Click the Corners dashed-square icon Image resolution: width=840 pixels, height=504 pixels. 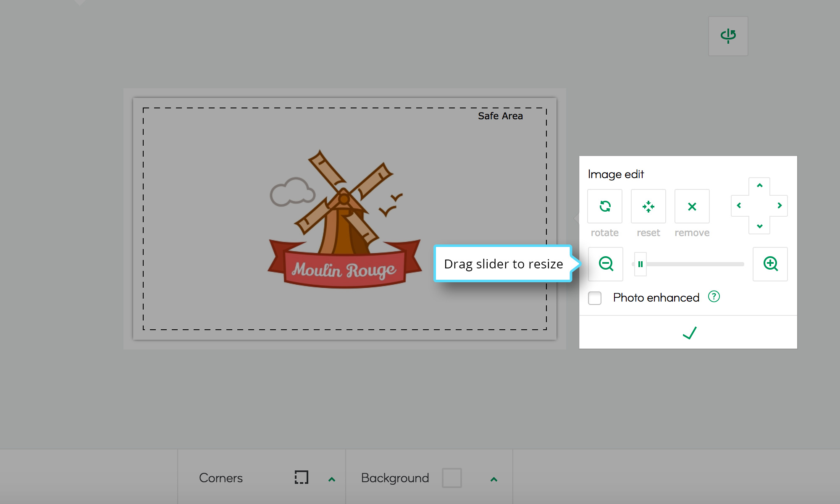tap(302, 478)
